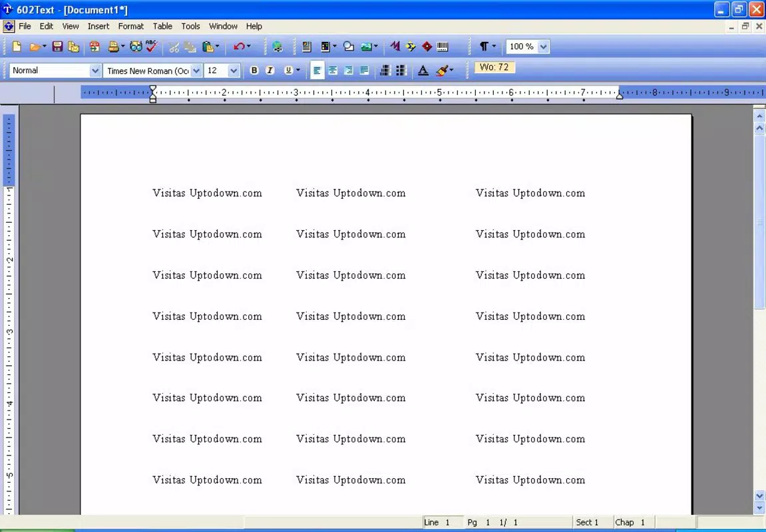Open the undo history dropdown arrow

(249, 47)
